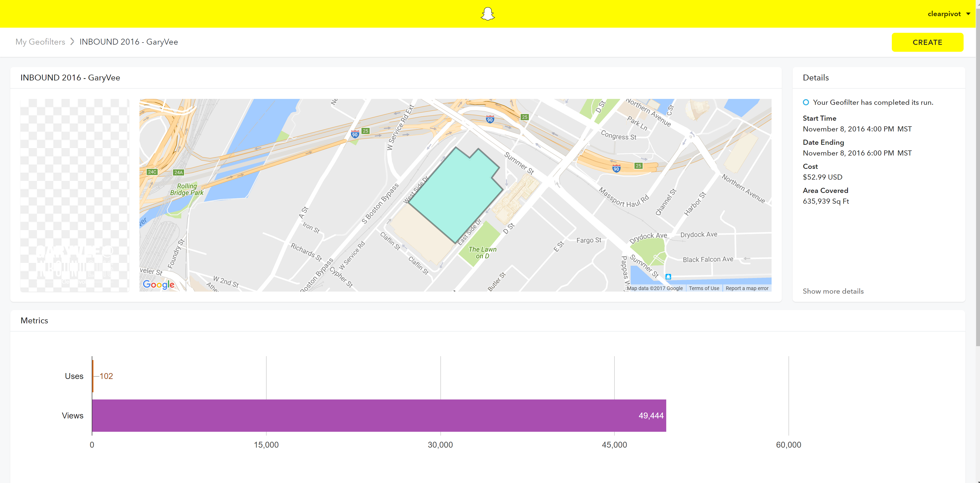Click the ferry terminal icon near Summer St
This screenshot has width=980, height=483.
tap(668, 277)
